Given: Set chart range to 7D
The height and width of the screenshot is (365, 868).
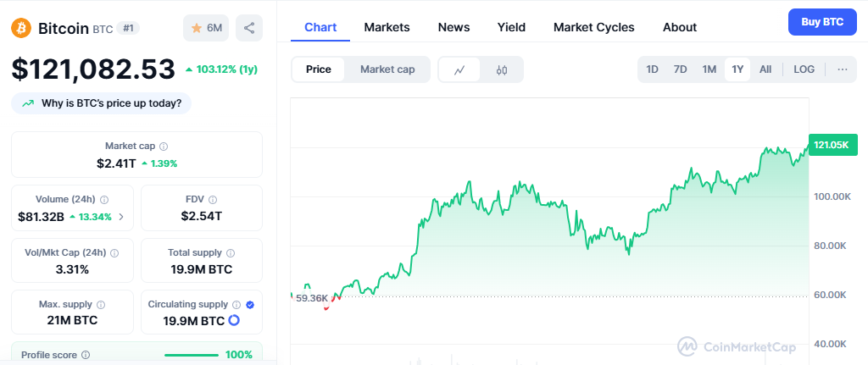Looking at the screenshot, I should coord(681,69).
